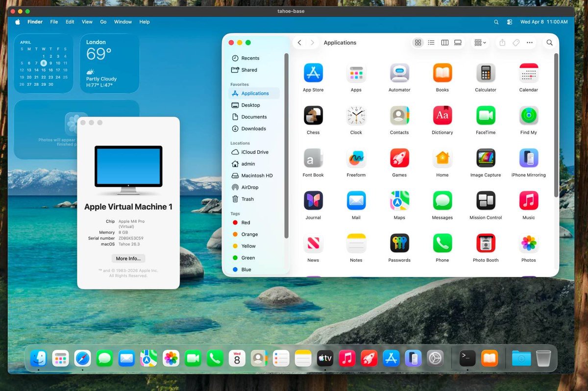Launch Automator from the Applications window
This screenshot has width=588, height=391.
(399, 73)
